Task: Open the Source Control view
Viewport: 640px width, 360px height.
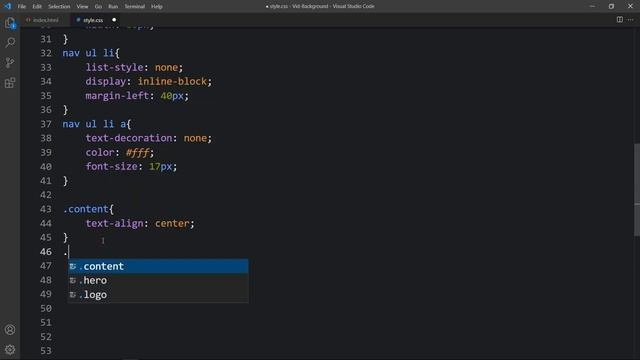Action: [10, 62]
